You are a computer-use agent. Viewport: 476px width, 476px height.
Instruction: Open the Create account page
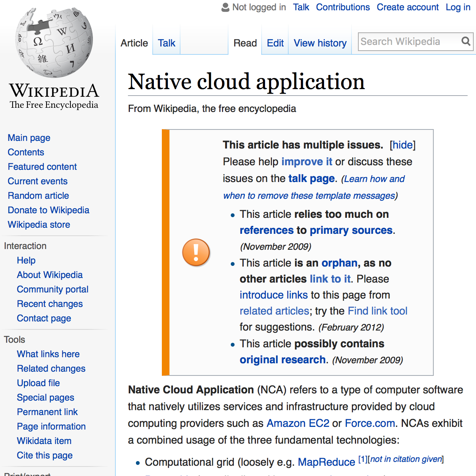point(407,7)
